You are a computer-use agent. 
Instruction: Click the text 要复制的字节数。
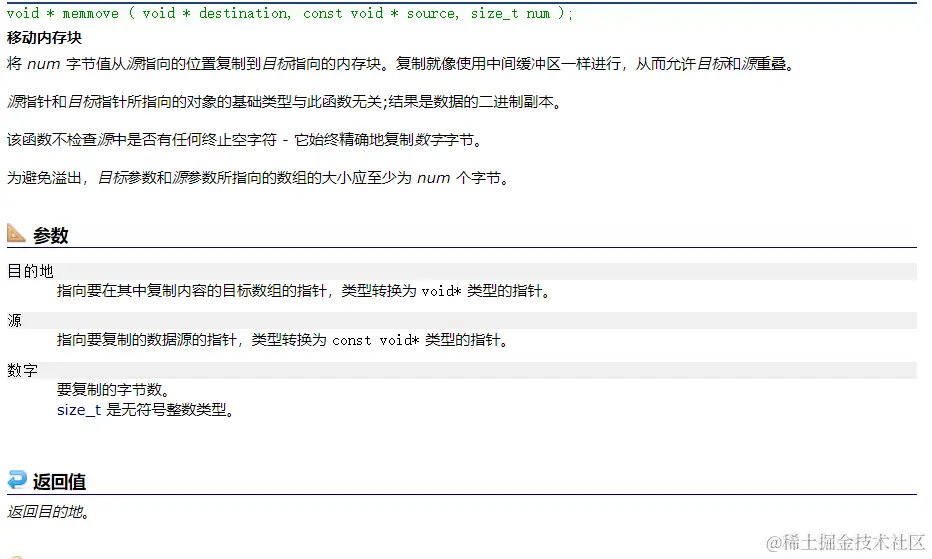(114, 390)
